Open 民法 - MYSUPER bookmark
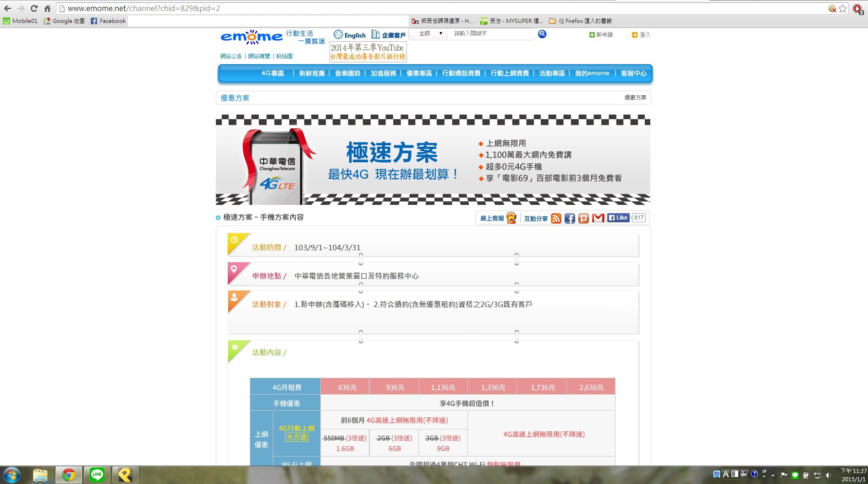This screenshot has height=484, width=868. pos(511,21)
